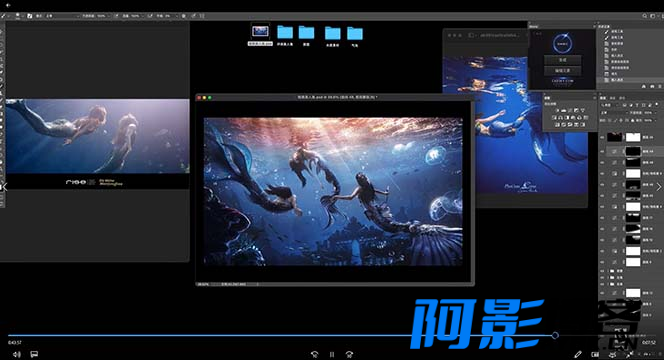The height and width of the screenshot is (360, 664).
Task: Click the Photoshop search magnifier icon at the top right
Action: [x=645, y=16]
